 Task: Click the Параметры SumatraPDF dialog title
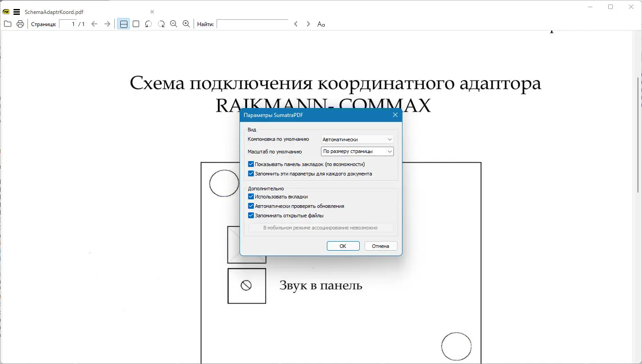(273, 115)
